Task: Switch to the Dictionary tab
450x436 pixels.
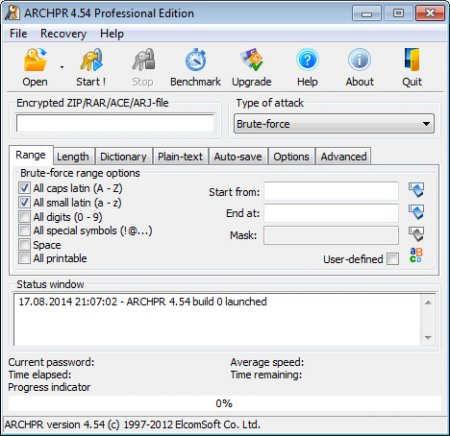Action: point(123,156)
